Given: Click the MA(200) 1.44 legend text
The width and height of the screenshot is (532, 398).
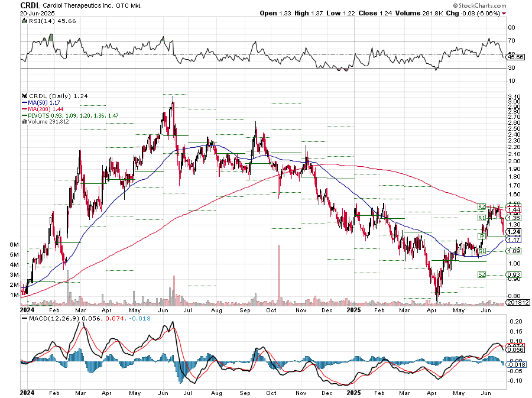Looking at the screenshot, I should 46,109.
